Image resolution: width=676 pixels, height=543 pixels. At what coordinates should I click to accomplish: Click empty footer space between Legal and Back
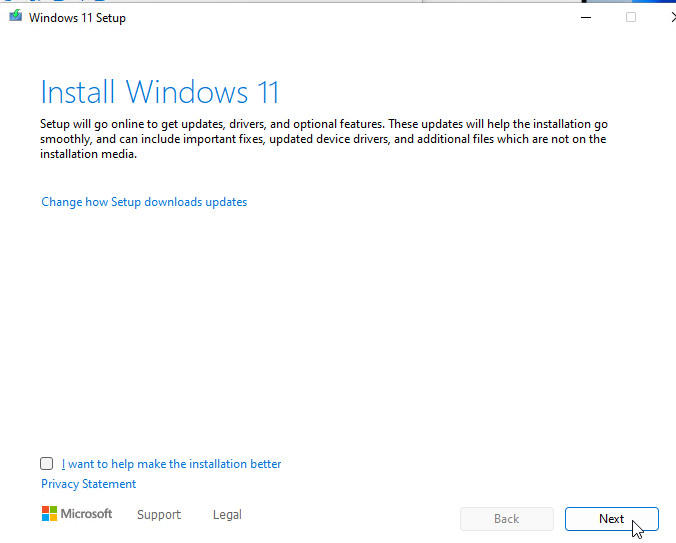pos(350,516)
